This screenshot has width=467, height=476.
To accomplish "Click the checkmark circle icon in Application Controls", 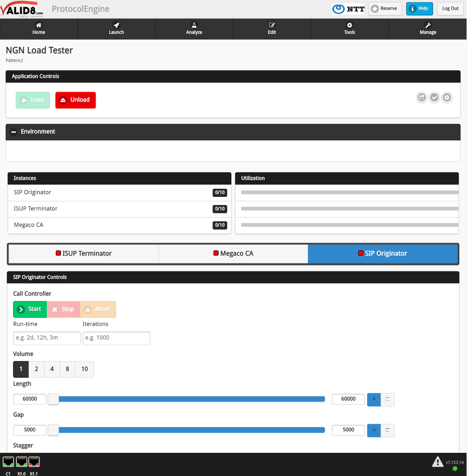I will click(434, 97).
